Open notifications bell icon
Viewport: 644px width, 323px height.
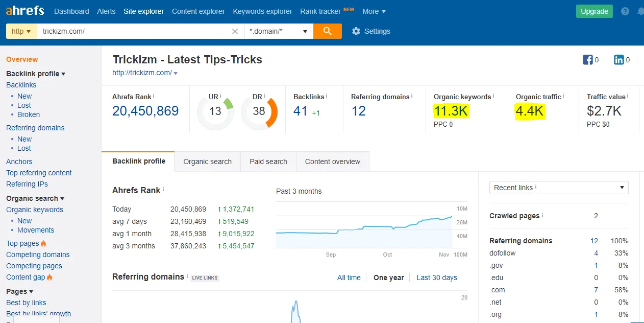pyautogui.click(x=641, y=11)
